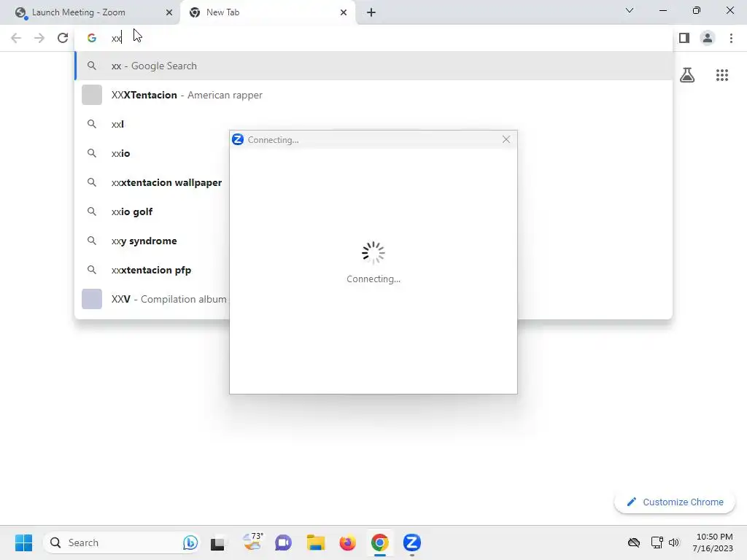Pick the xxio search suggestion
Screen dimensions: 747x560
pos(152,153)
